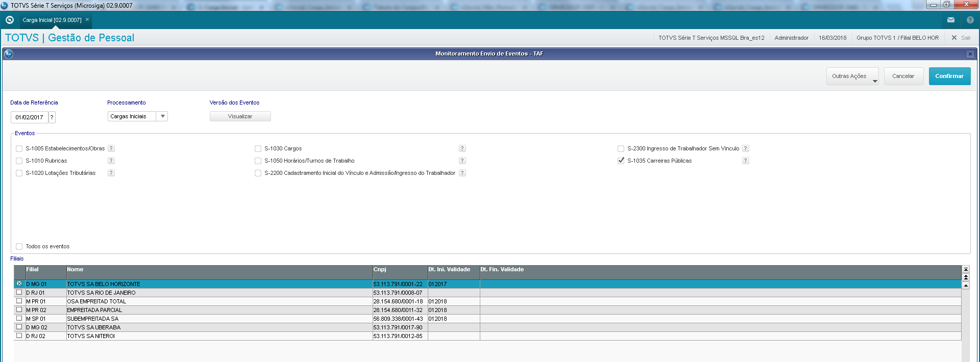Click the Sair exit X icon
The height and width of the screenshot is (362, 980).
pos(954,38)
